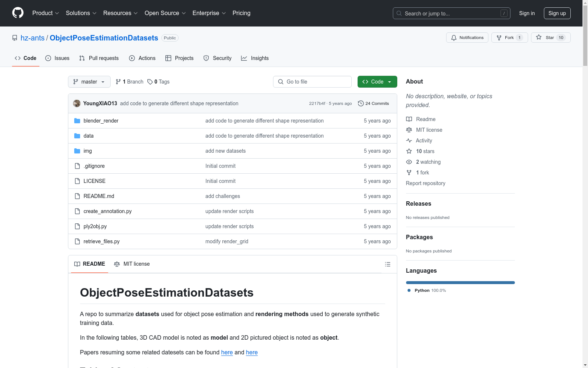Image resolution: width=588 pixels, height=368 pixels.
Task: Open the master branch dropdown
Action: 89,82
